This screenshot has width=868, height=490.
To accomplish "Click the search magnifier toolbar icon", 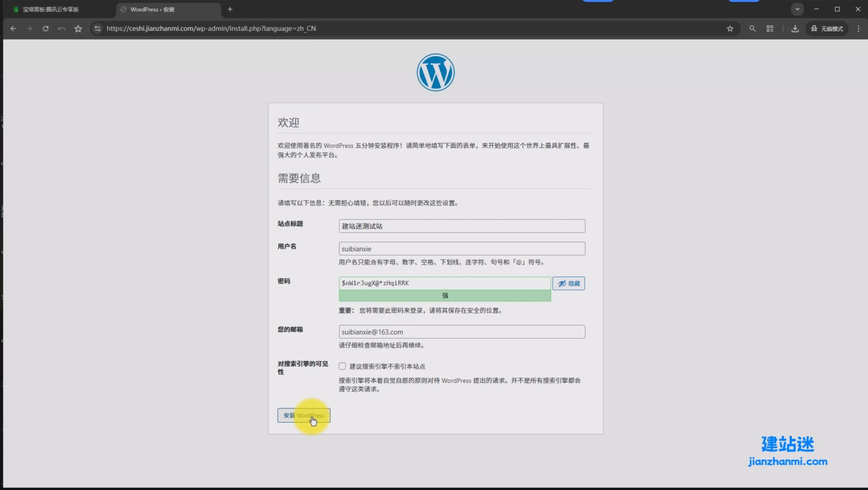I will point(752,29).
